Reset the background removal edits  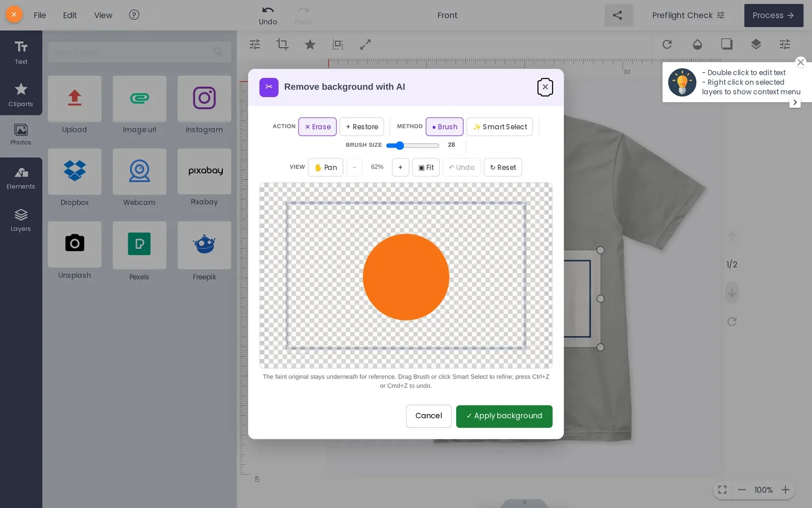coord(502,167)
